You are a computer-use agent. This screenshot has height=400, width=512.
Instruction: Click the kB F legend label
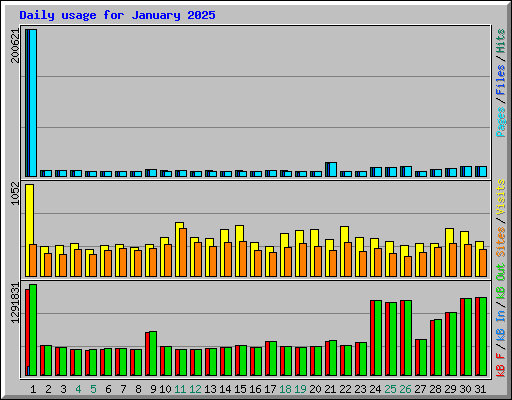501,365
